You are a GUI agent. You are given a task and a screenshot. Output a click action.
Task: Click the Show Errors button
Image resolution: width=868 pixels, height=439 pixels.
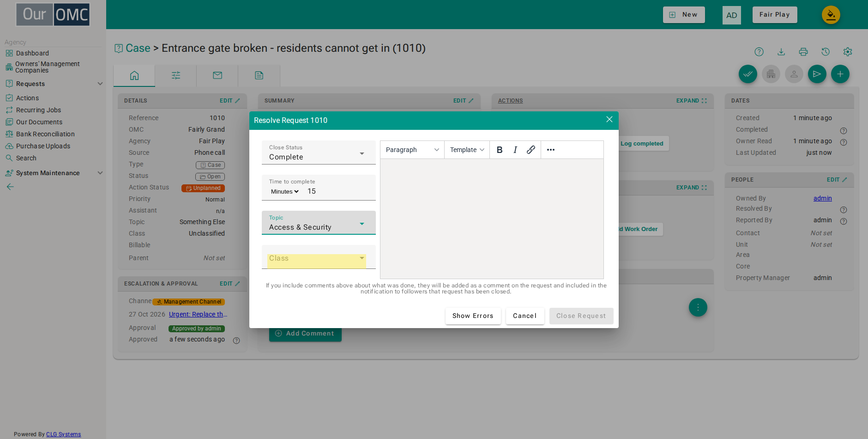[473, 316]
